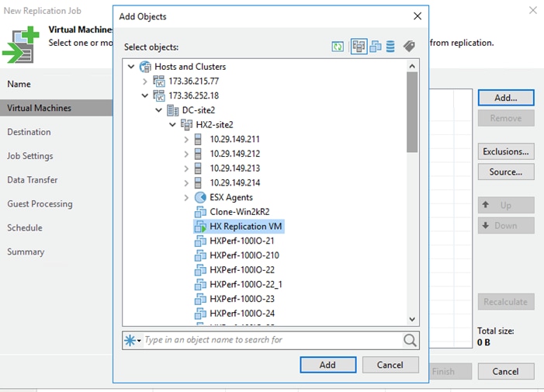Click the vCenter icon for 173.36.215.77

pos(159,82)
